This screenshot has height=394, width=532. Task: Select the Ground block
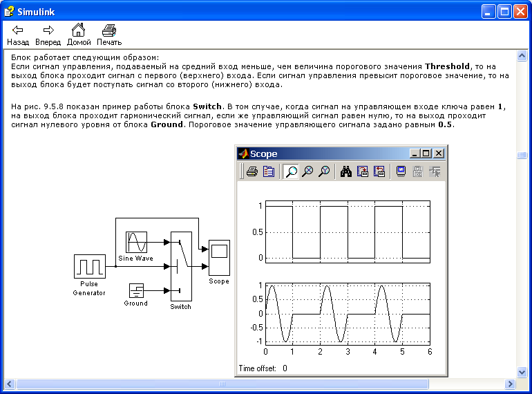point(136,290)
